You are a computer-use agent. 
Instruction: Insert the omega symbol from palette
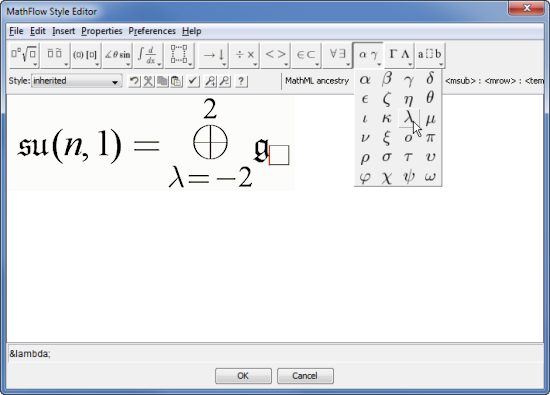430,176
